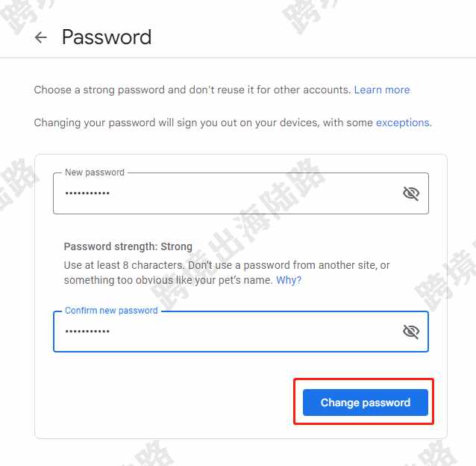The width and height of the screenshot is (476, 466).
Task: Go back using the arrow icon
Action: pos(41,37)
